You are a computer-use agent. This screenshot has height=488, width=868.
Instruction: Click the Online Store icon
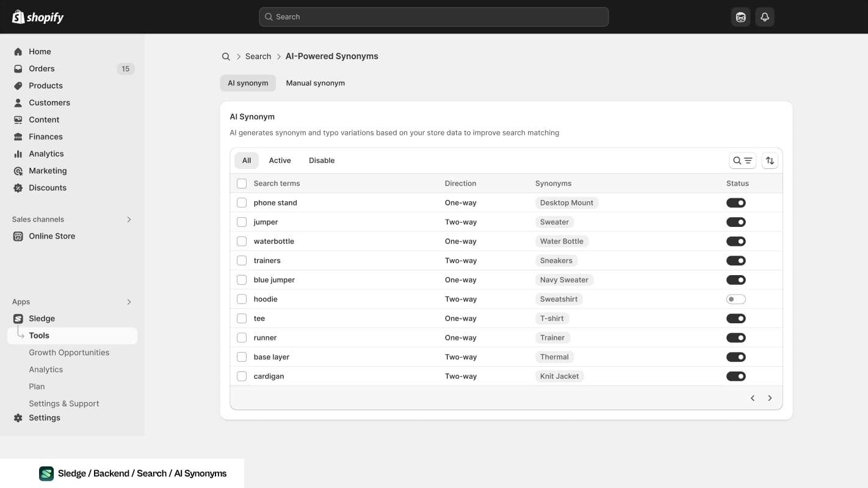[18, 237]
